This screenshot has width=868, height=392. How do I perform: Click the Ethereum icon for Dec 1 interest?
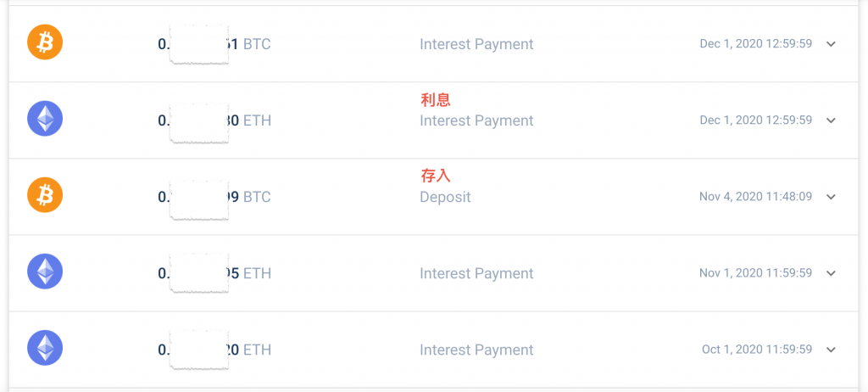point(45,119)
